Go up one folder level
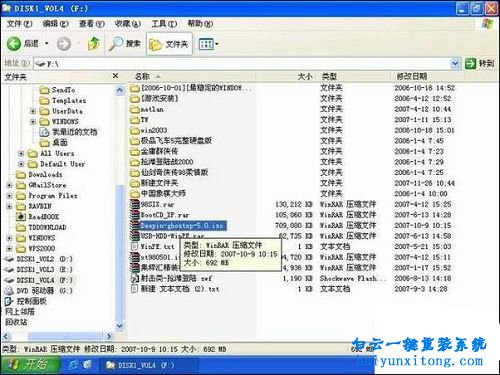 94,44
